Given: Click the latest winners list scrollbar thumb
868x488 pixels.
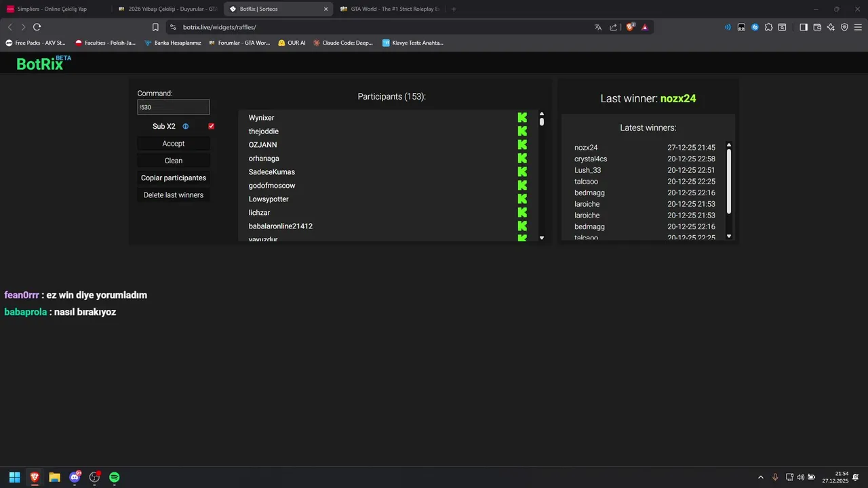Looking at the screenshot, I should [x=729, y=181].
